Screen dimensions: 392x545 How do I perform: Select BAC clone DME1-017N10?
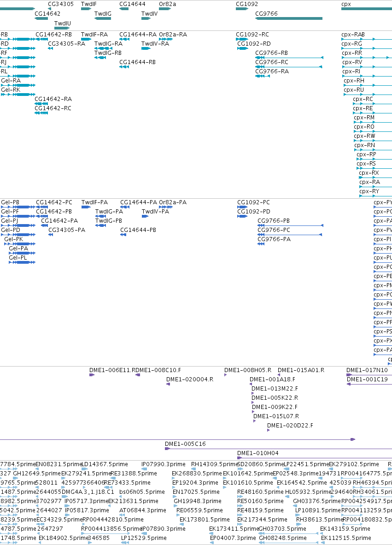pyautogui.click(x=367, y=371)
